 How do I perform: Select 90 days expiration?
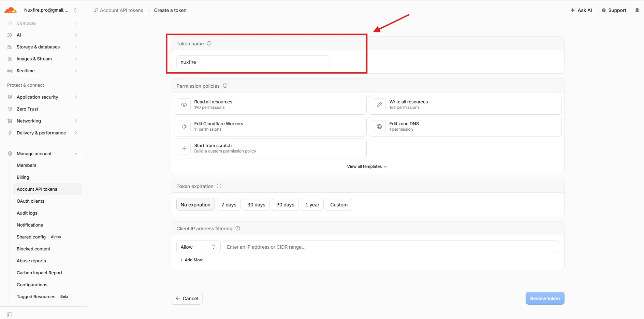285,205
